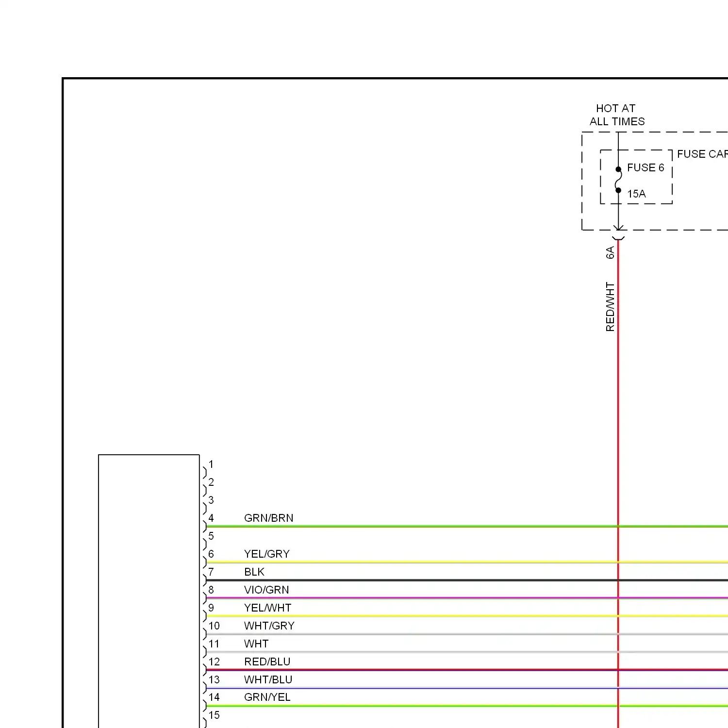Select the FUSE 6 label

[x=645, y=168]
